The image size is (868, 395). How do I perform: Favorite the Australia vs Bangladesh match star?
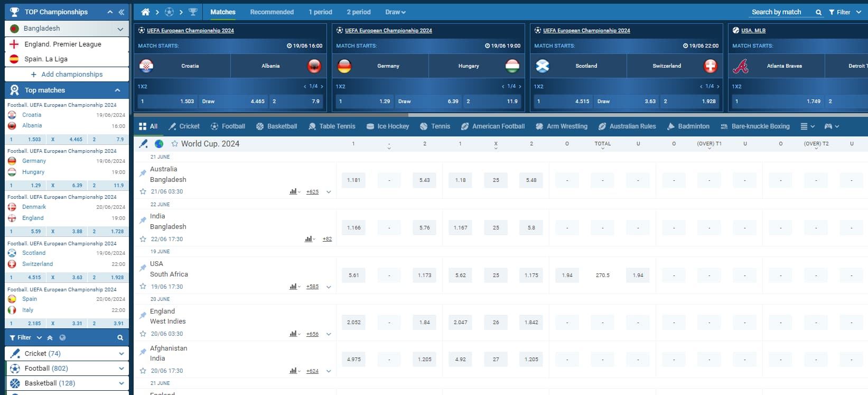click(x=143, y=191)
